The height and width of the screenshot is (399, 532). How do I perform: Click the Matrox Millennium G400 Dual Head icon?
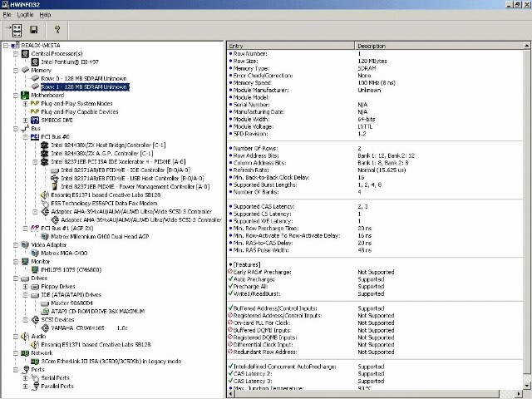coord(45,236)
